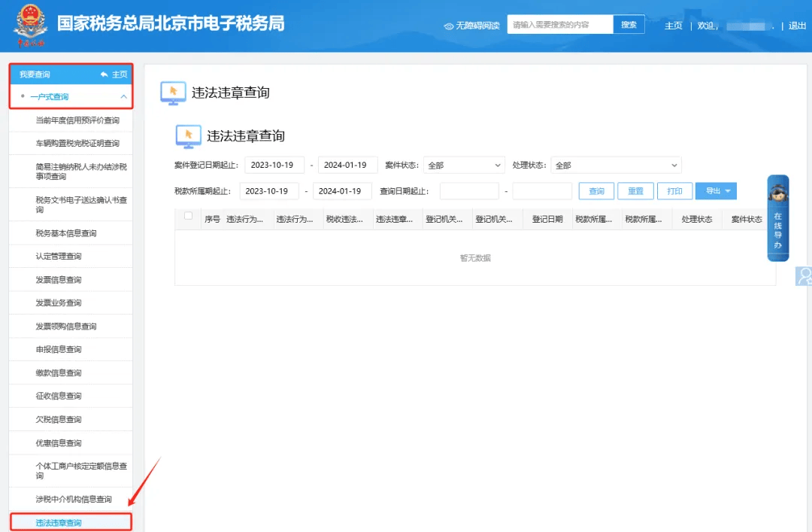This screenshot has width=812, height=532.
Task: Open the 案件状态 dropdown
Action: [464, 166]
